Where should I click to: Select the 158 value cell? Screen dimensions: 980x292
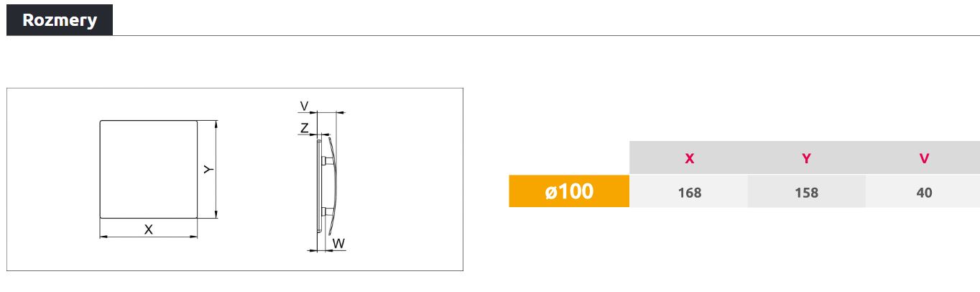click(x=806, y=192)
